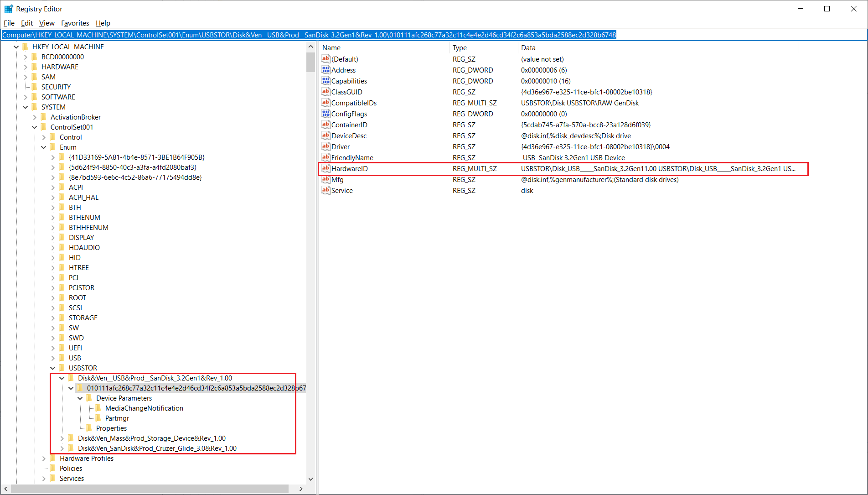Expand the HARDWARE key node
The image size is (868, 495).
coord(26,67)
